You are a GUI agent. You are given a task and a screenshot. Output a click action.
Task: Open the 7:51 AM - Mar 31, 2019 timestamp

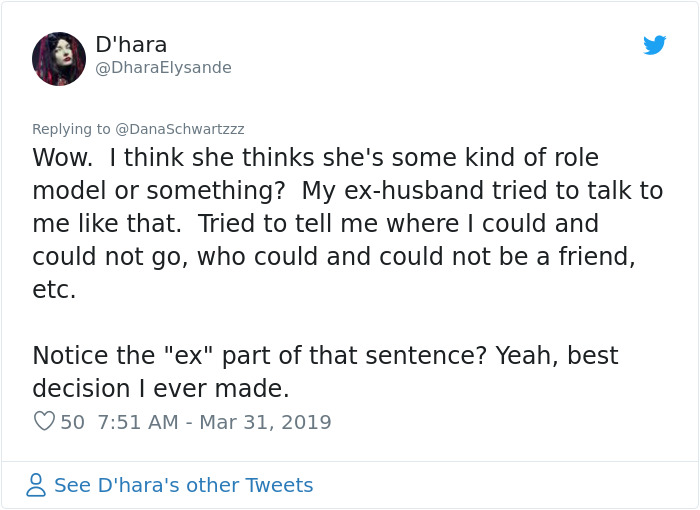(x=214, y=422)
